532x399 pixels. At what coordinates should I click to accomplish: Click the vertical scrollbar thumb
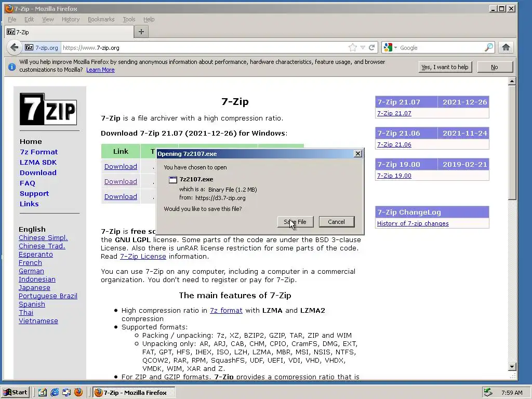click(x=512, y=142)
